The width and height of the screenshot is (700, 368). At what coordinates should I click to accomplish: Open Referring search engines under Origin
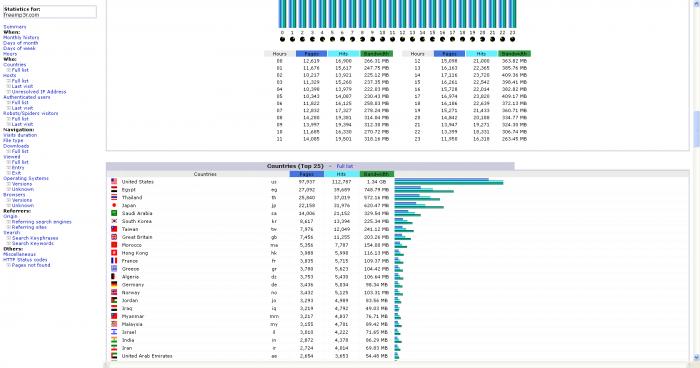42,222
